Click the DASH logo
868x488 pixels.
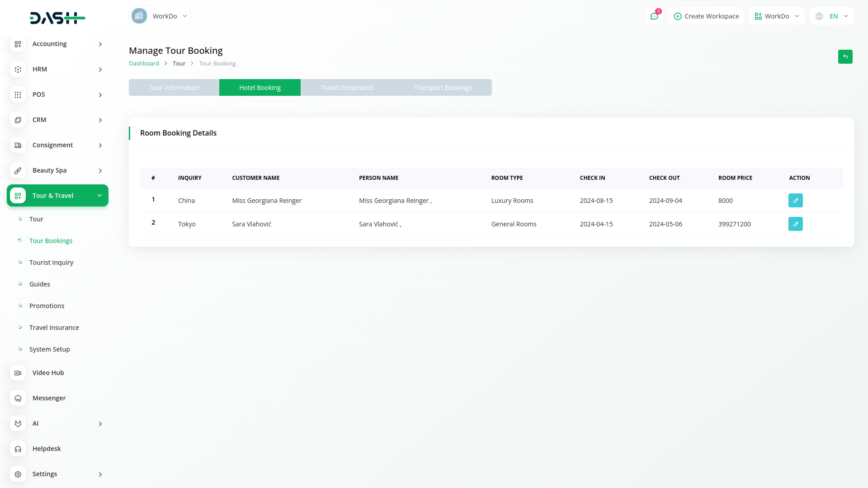(57, 18)
